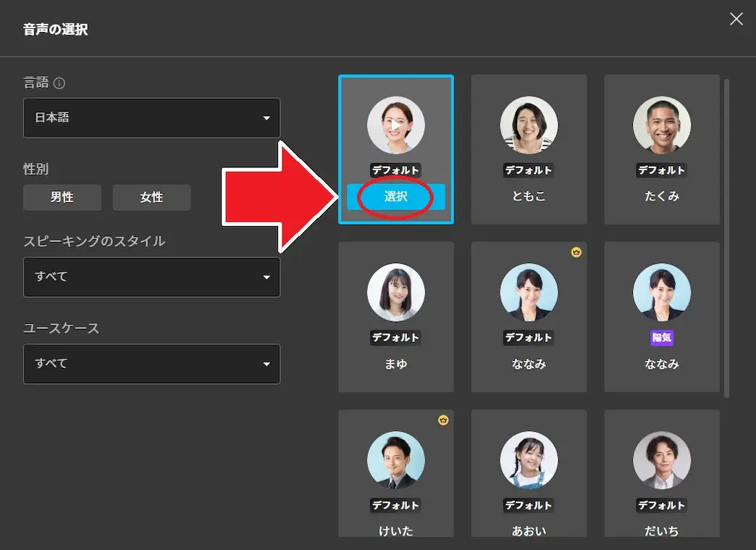Open the 日本語 language dropdown

(x=151, y=117)
